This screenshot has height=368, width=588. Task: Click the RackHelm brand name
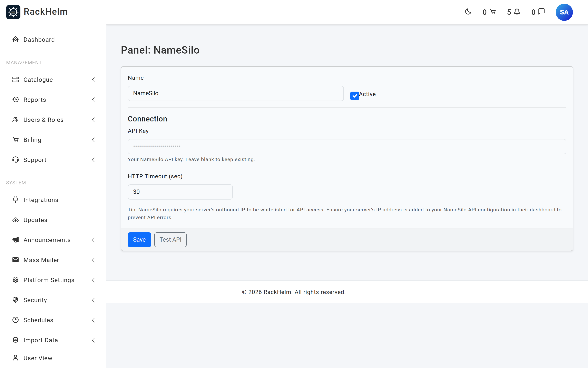point(46,12)
